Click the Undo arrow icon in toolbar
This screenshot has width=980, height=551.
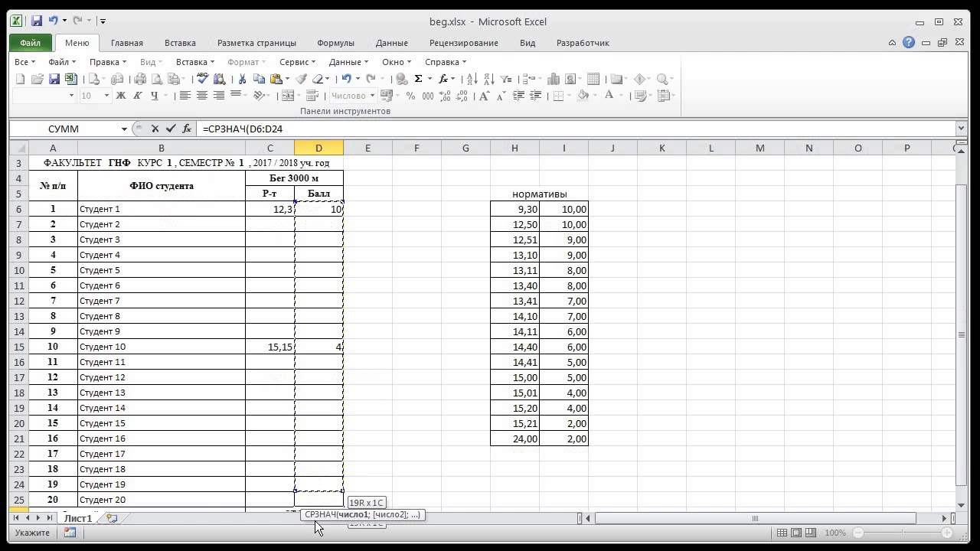click(347, 79)
